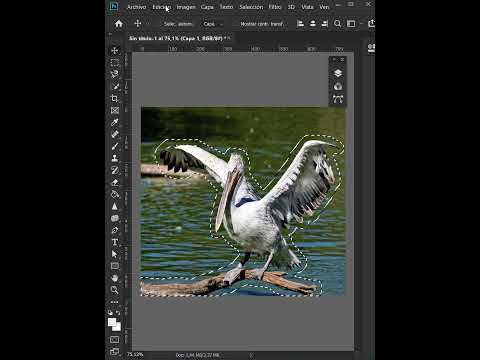Open the Edit Toolbar three-dots button
Viewport: 480px width, 360px height.
[x=115, y=302]
